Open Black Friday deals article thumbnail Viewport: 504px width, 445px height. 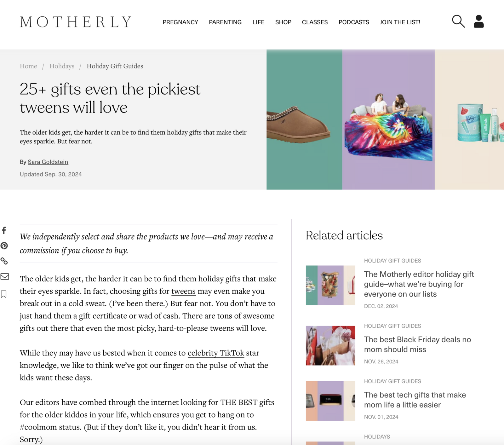pyautogui.click(x=330, y=345)
